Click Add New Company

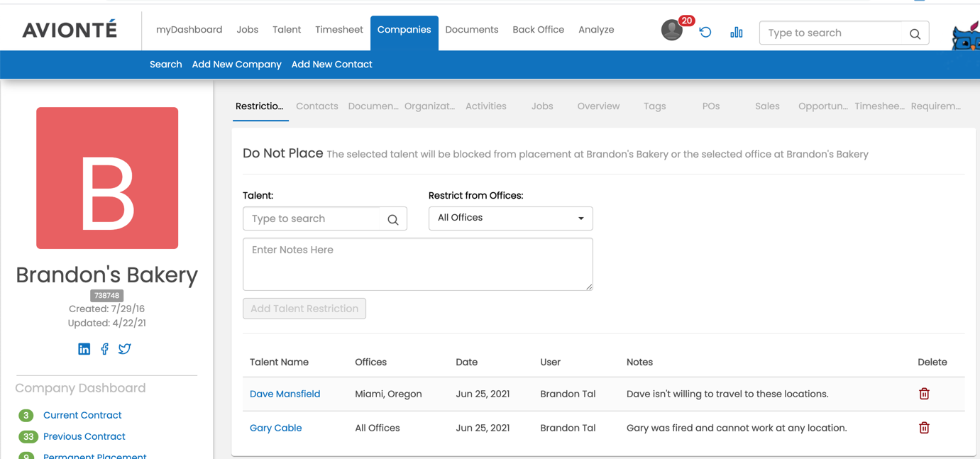[x=237, y=65]
